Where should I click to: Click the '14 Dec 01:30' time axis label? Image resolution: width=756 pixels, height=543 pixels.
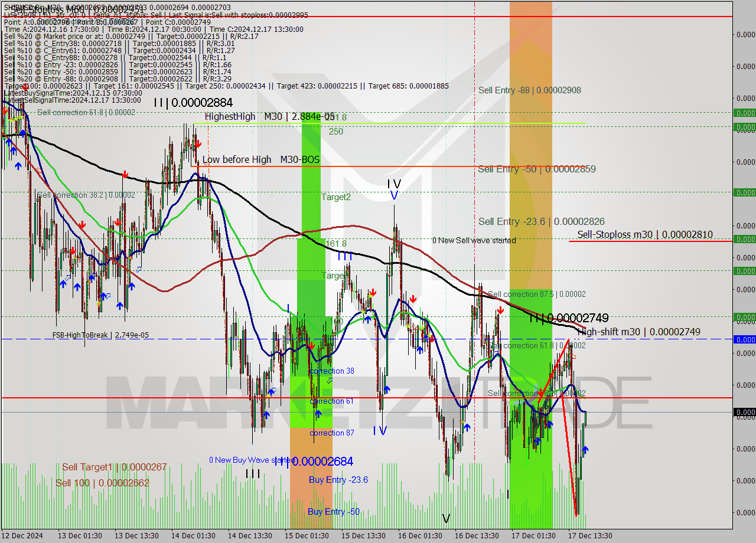click(x=193, y=535)
